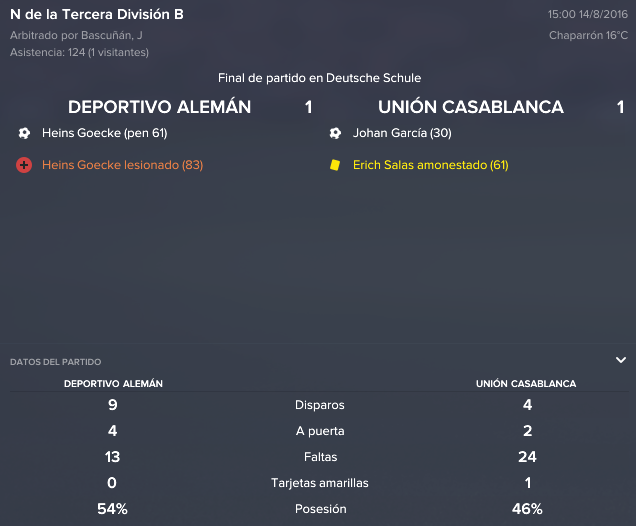
Task: Select Erich Salas amonestado event text
Action: 431,165
